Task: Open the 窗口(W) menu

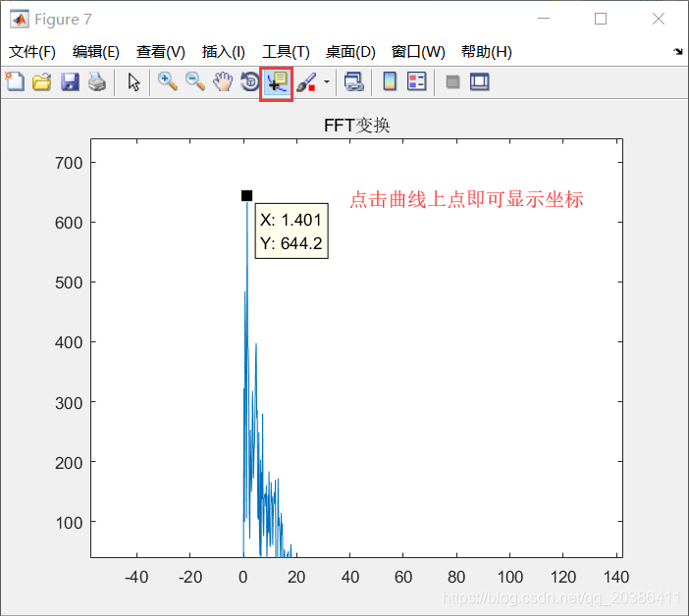Action: pyautogui.click(x=418, y=52)
